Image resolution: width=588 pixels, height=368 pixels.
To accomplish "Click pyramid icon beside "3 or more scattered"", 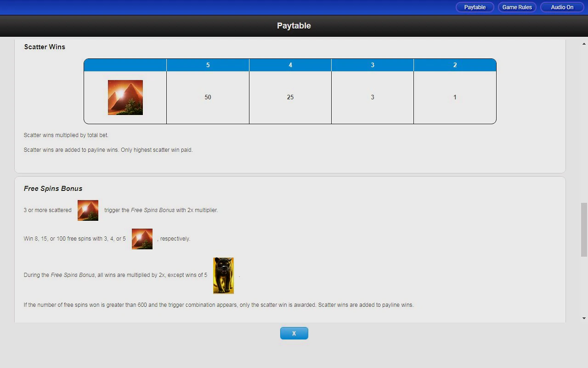I will coord(88,210).
